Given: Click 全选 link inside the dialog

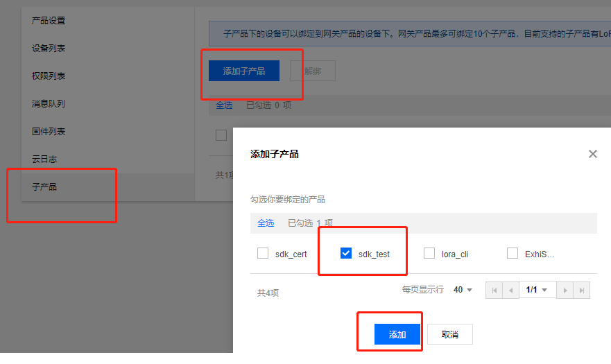Looking at the screenshot, I should coord(266,223).
